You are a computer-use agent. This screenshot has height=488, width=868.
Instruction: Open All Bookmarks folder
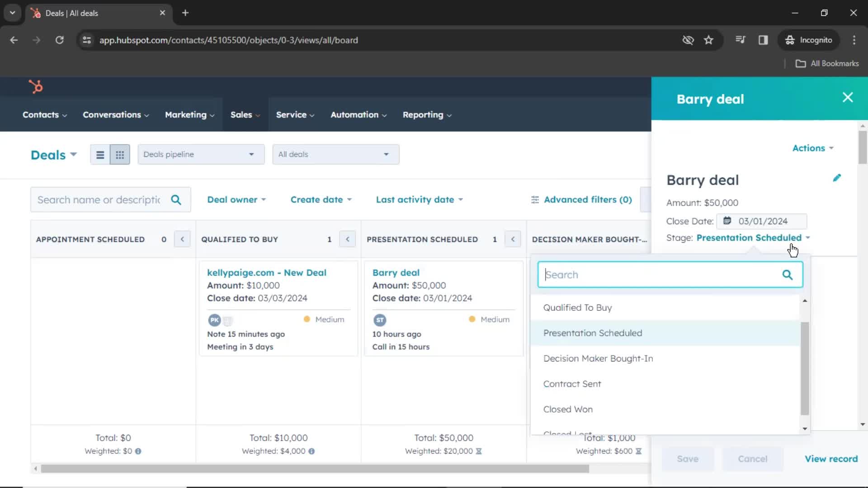pyautogui.click(x=827, y=64)
